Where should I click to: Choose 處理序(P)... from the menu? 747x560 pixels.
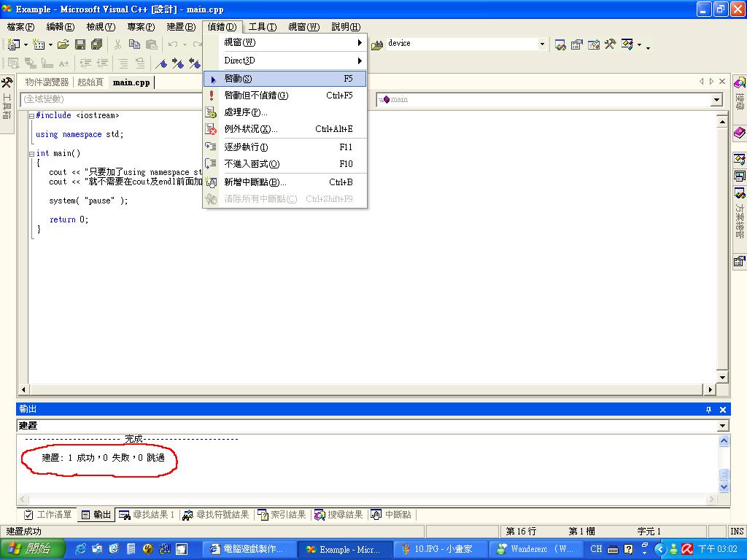285,112
